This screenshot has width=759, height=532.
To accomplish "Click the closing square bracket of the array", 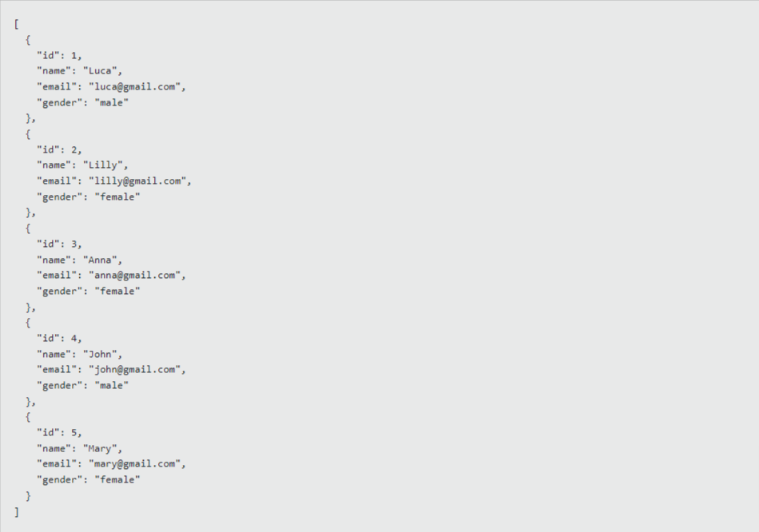I will coord(17,512).
